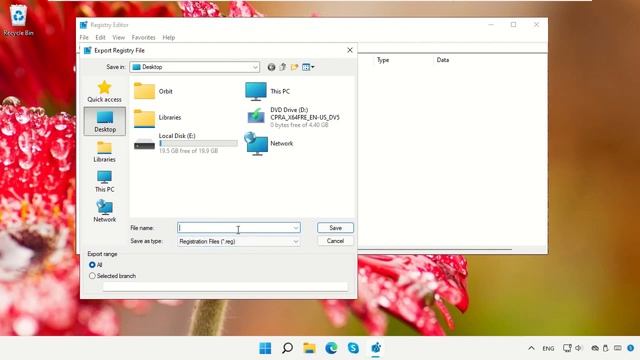Image resolution: width=640 pixels, height=360 pixels.
Task: Click the back navigation icon in dialog toolbar
Action: (271, 67)
